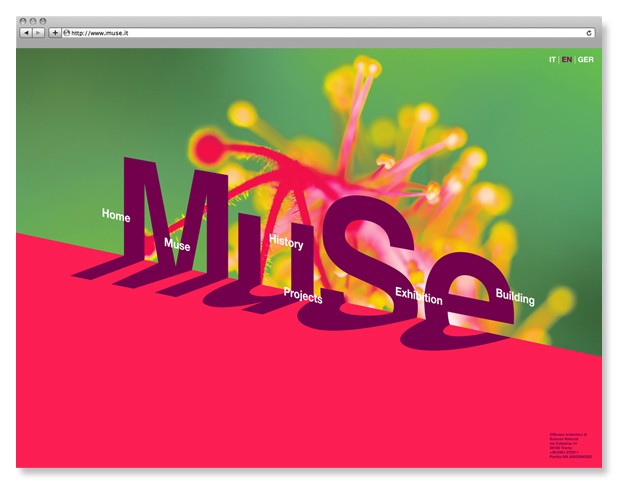Go forward with the browser forward arrow

click(x=38, y=33)
